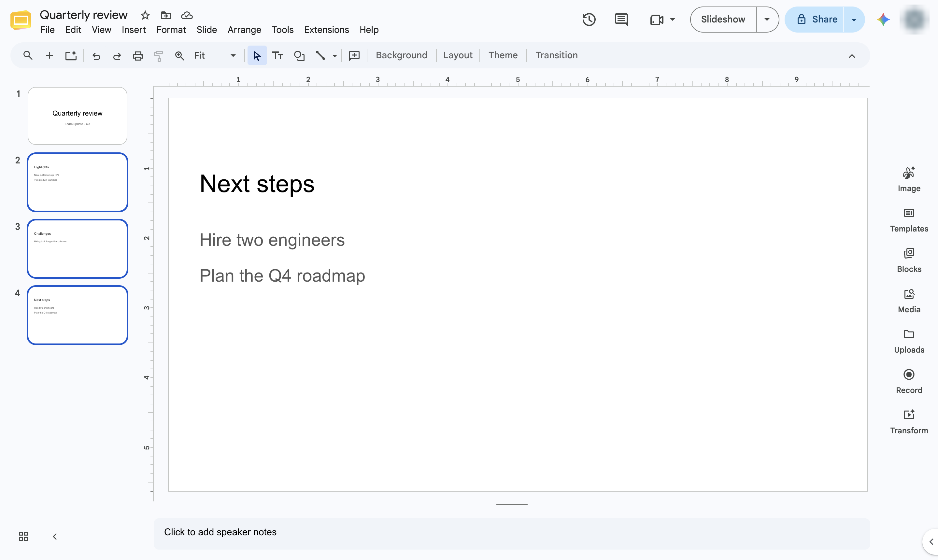
Task: Start the Slideshow
Action: (723, 20)
